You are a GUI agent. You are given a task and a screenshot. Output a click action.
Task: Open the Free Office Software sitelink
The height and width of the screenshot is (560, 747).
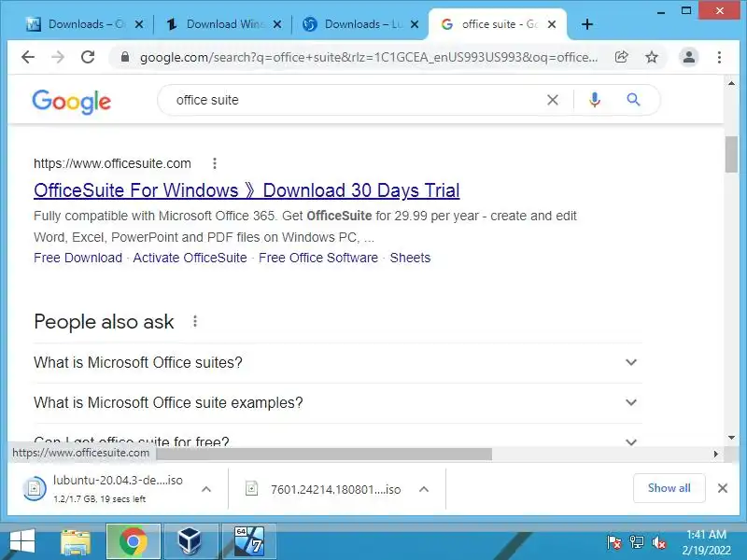(x=317, y=258)
